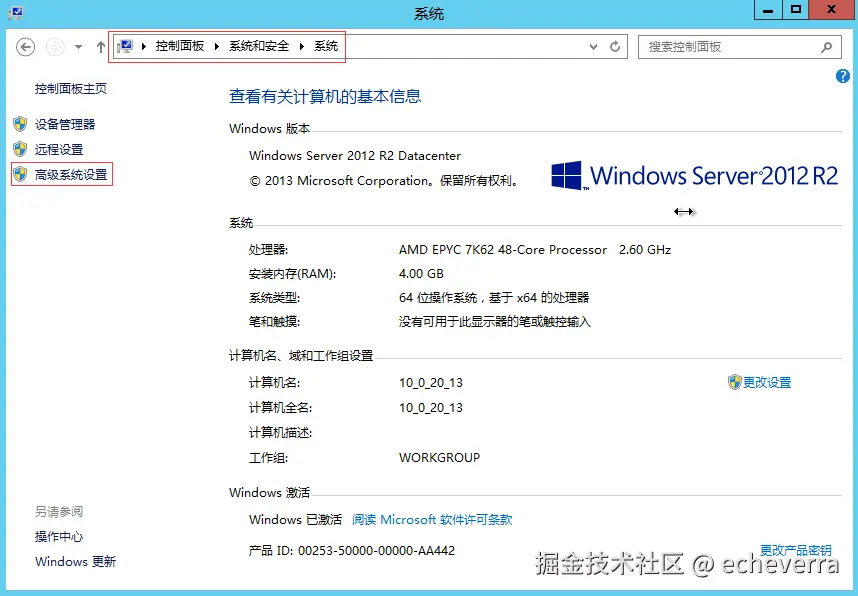Click the heading 查看有关计算机的基本信息

click(325, 97)
